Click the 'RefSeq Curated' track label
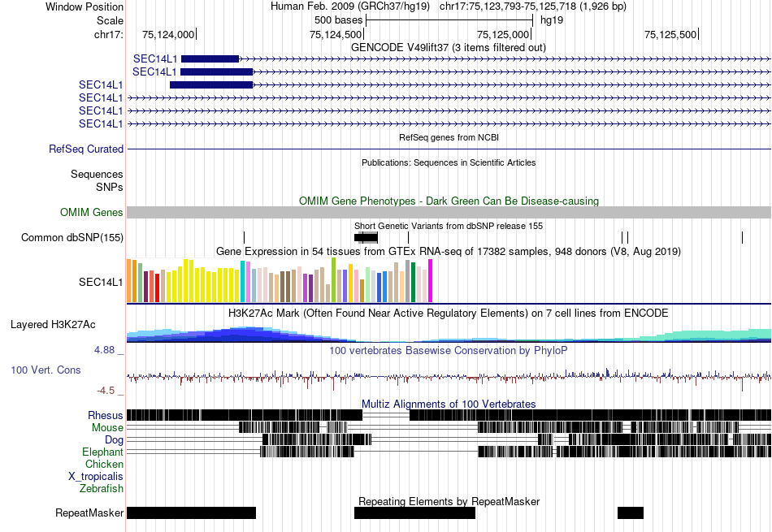 point(86,149)
